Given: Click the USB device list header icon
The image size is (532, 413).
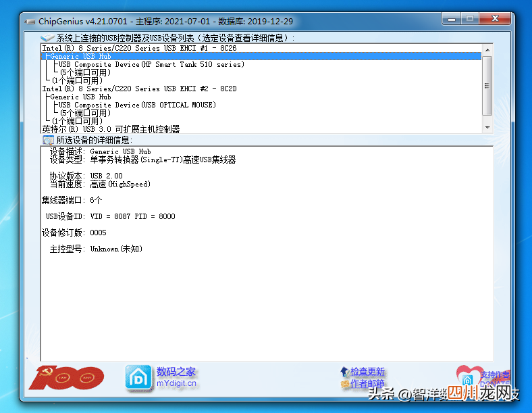Looking at the screenshot, I should click(47, 37).
